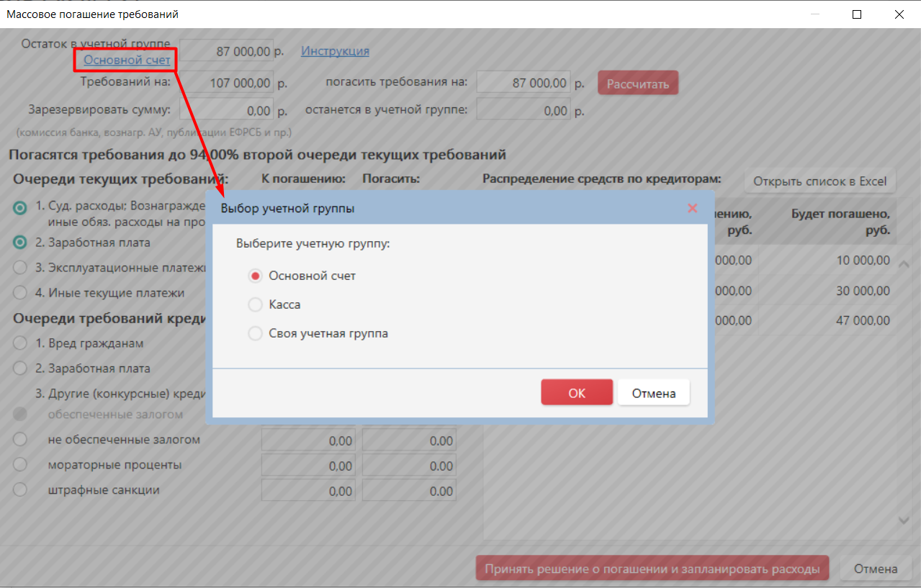The width and height of the screenshot is (921, 588).
Task: Select 'штрафные санкции' option
Action: coord(20,490)
